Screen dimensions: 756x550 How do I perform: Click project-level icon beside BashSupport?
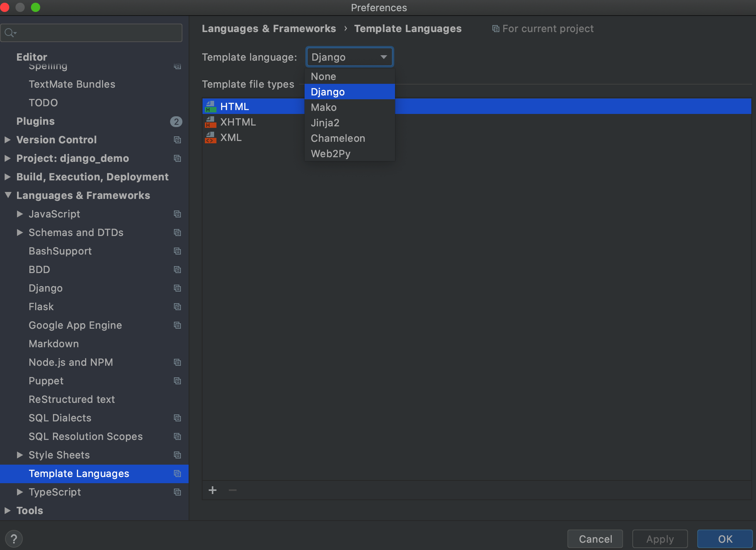(x=177, y=251)
